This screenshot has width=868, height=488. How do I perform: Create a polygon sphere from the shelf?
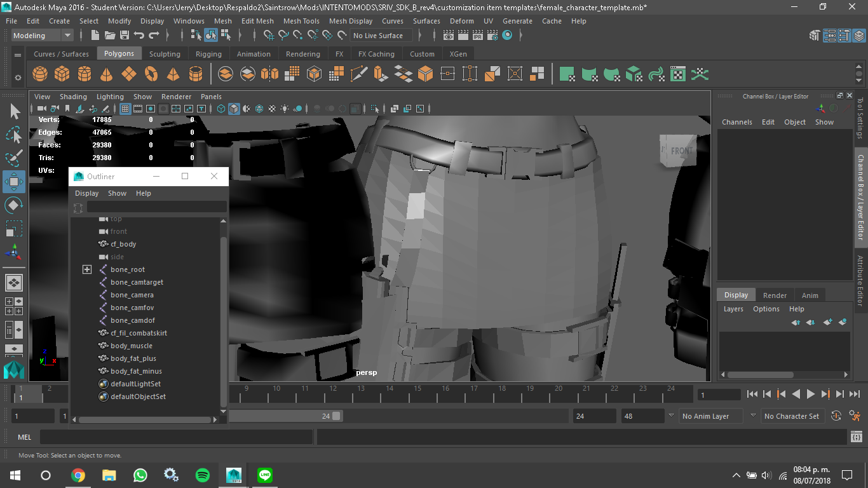tap(40, 74)
